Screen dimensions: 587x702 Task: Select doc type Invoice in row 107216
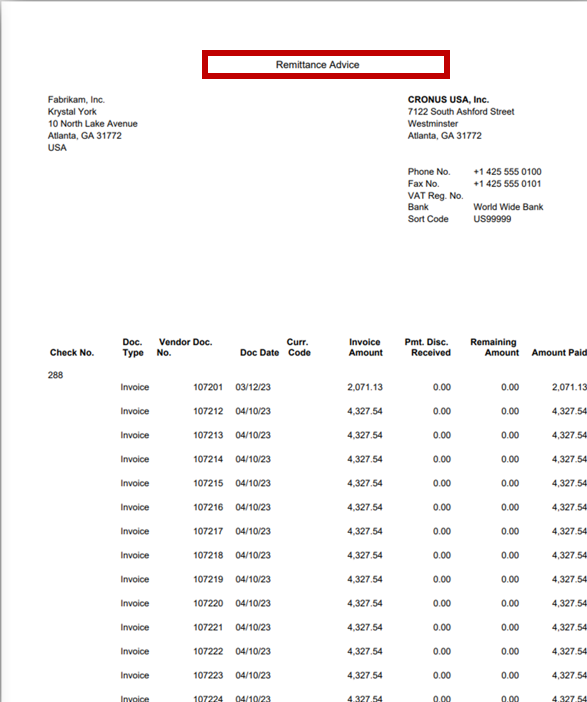pyautogui.click(x=135, y=507)
